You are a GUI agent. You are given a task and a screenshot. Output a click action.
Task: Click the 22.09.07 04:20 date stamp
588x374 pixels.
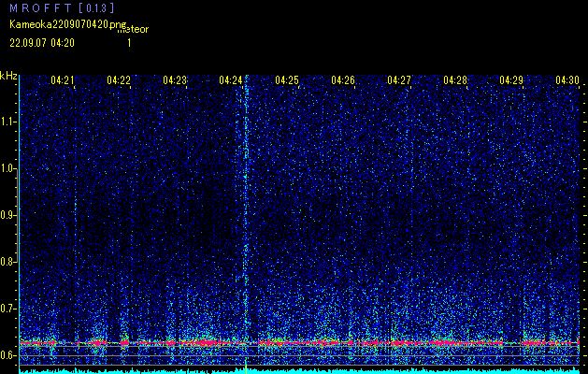[x=42, y=43]
